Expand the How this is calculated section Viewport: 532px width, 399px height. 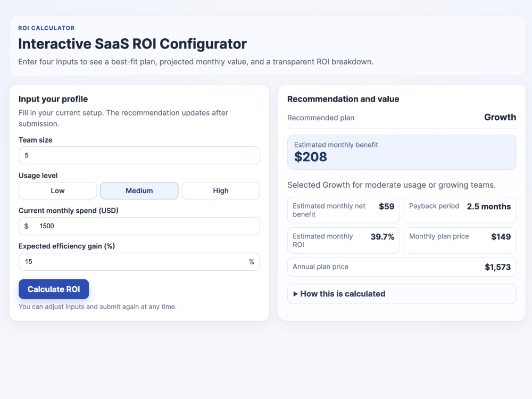coord(402,294)
